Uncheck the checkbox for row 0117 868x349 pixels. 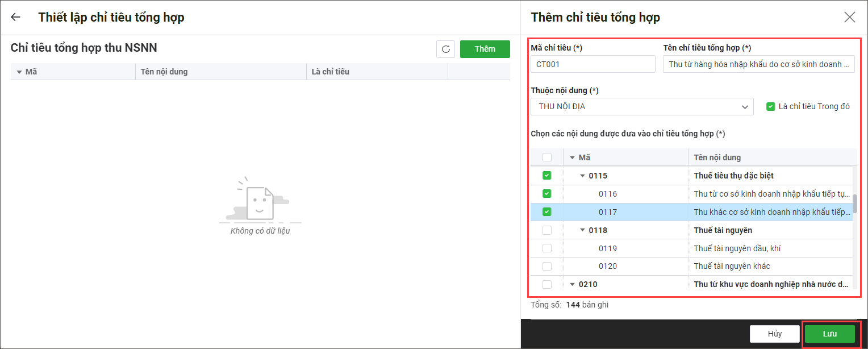pos(546,212)
